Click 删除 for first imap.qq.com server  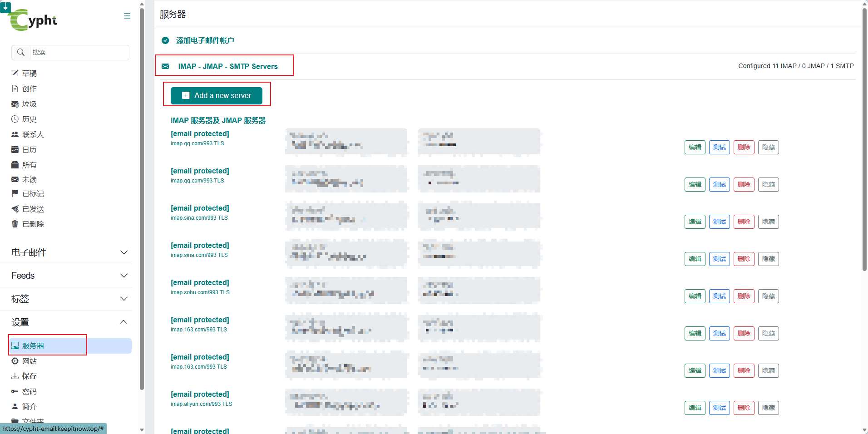(744, 148)
